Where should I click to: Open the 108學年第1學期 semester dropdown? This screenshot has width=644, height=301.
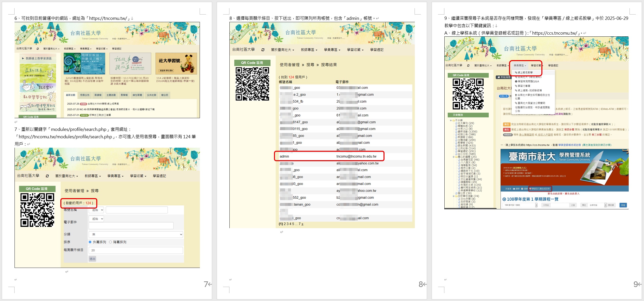tap(520, 205)
